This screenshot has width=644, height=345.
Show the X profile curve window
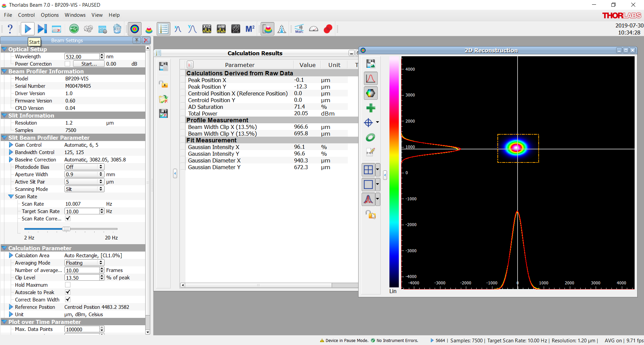point(178,29)
